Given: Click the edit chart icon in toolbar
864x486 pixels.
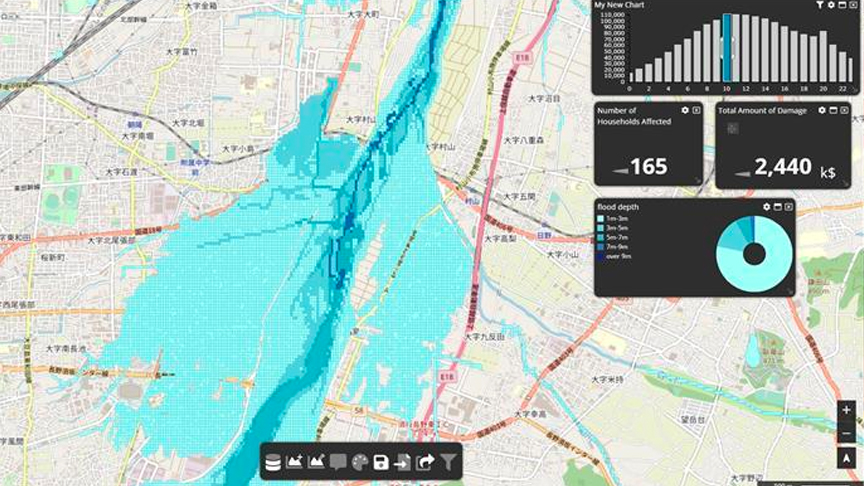Looking at the screenshot, I should pyautogui.click(x=316, y=462).
